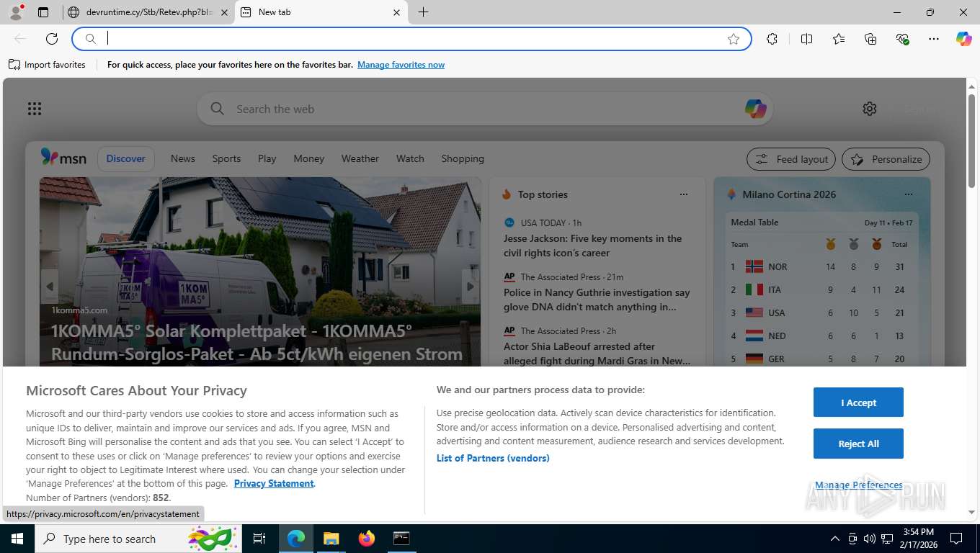Launch the Copilot sidebar icon
Screen dimensions: 980x553
[x=964, y=39]
